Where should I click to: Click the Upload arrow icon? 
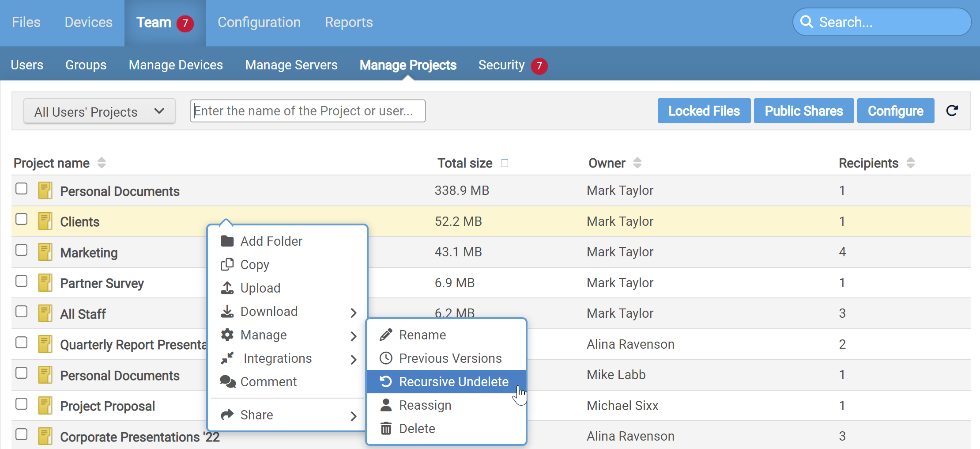tap(227, 288)
